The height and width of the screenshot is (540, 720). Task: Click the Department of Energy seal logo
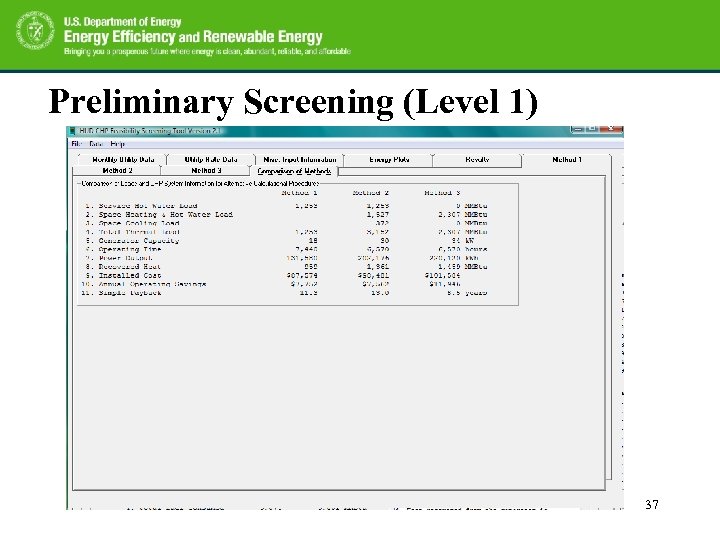coord(35,31)
